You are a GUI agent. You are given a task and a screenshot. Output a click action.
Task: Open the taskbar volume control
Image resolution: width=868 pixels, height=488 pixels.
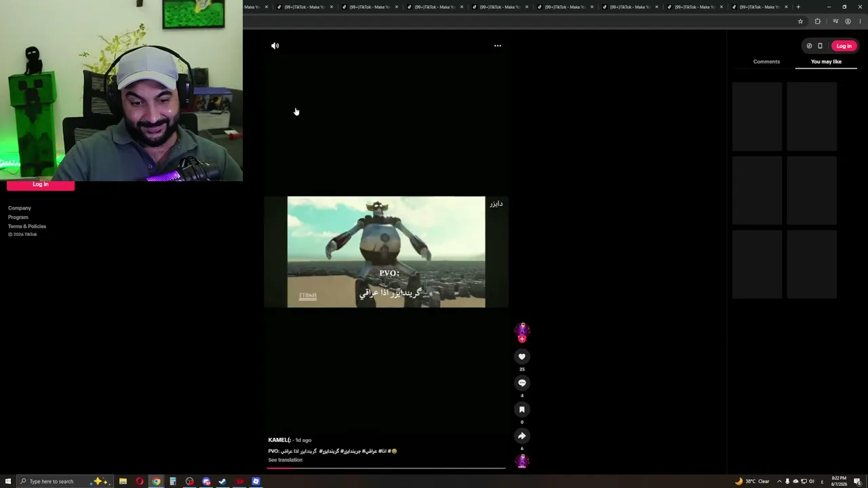tap(812, 481)
